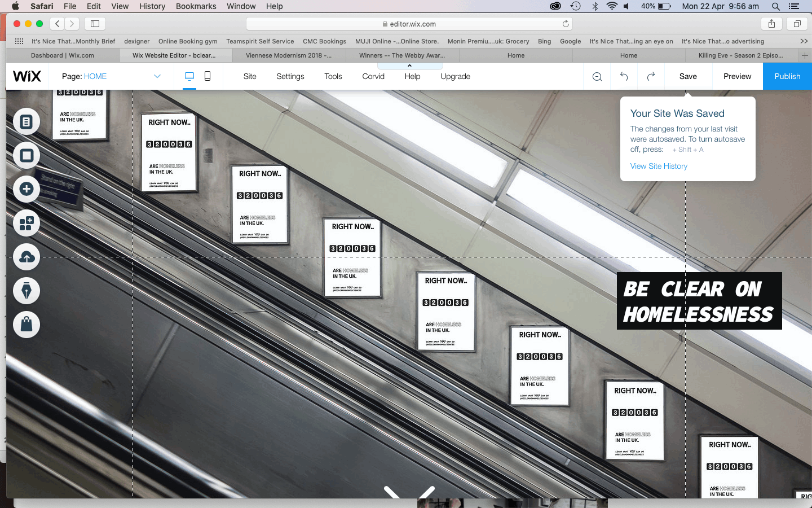This screenshot has height=508, width=812.
Task: Click the Safari forward button
Action: pyautogui.click(x=72, y=24)
